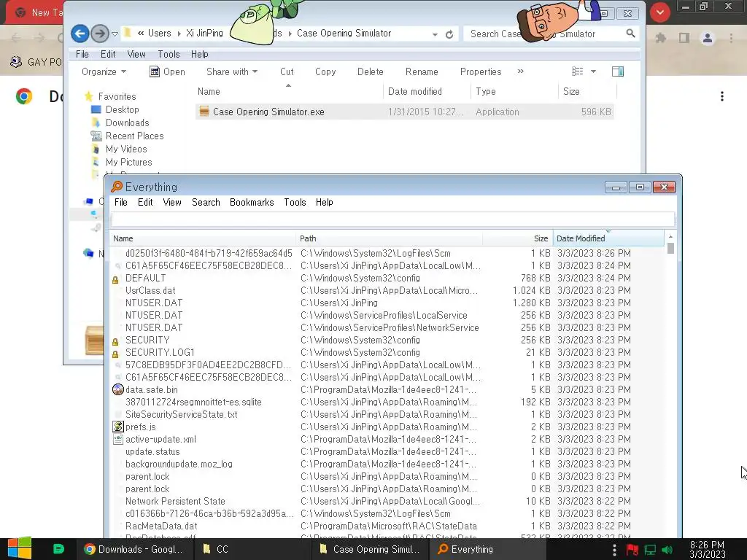Select DEFAULT locked file row
Viewport: 747px width, 560px height.
coord(387,278)
